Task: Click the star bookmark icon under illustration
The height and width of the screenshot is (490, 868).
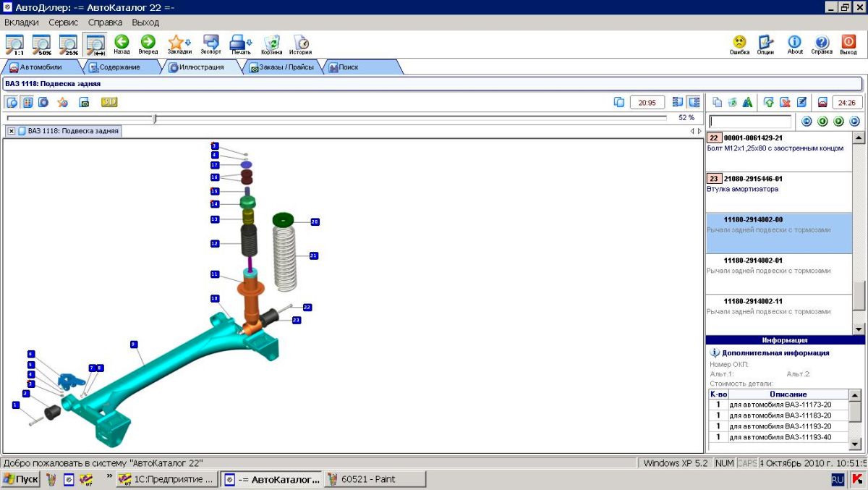Action: (x=63, y=102)
